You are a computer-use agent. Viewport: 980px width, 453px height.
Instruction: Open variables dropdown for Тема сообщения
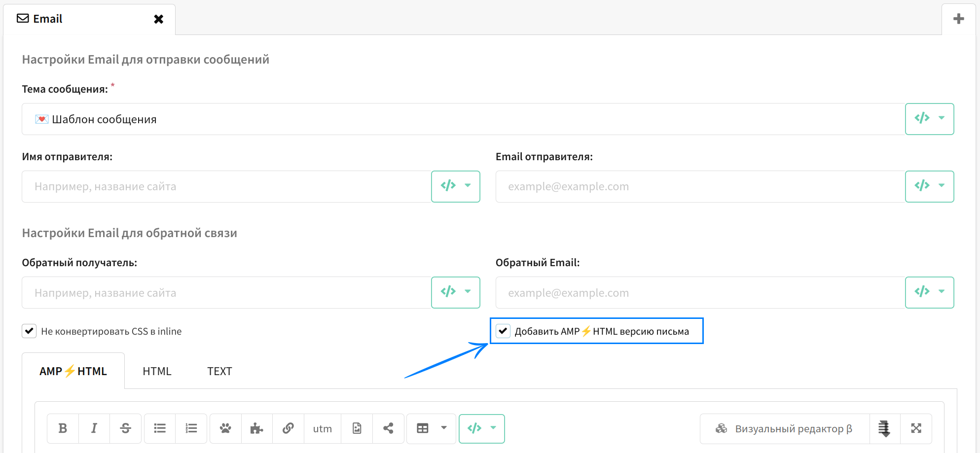(x=930, y=119)
